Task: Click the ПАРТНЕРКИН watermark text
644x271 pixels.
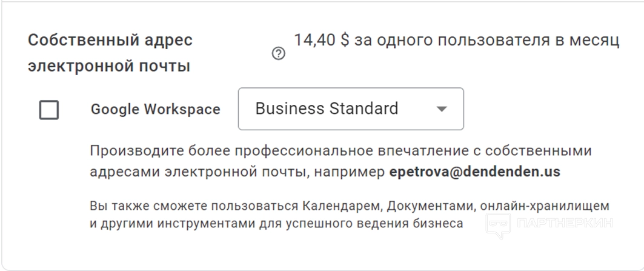Action: (565, 223)
